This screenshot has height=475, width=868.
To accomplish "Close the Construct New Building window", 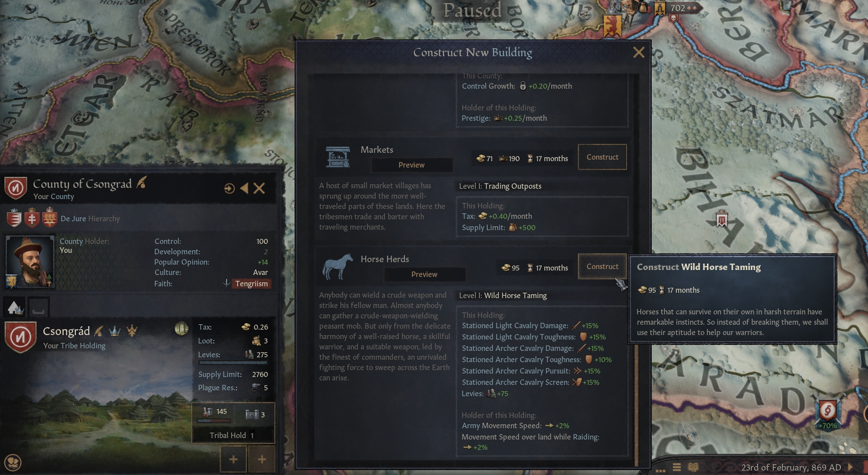I will 638,52.
